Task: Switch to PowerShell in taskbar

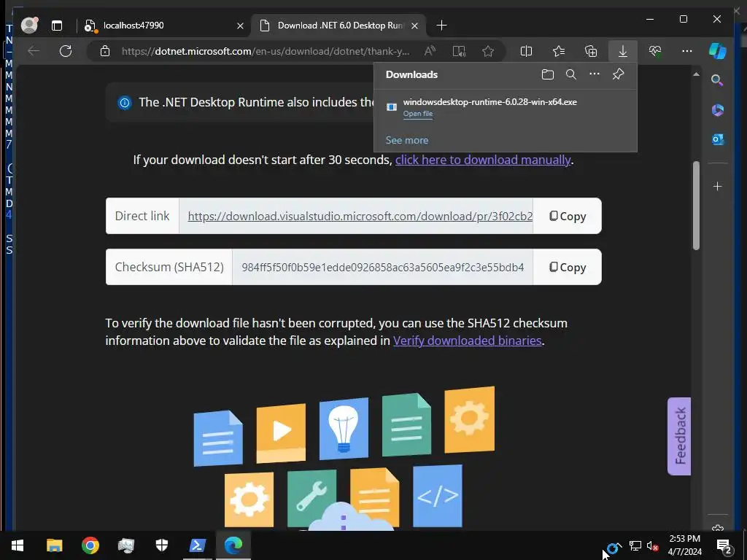Action: point(197,545)
